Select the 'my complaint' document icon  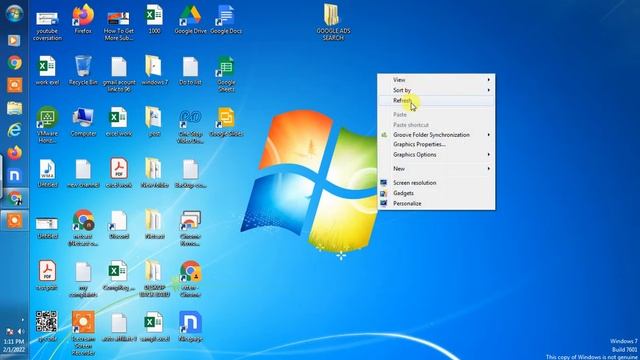tap(83, 279)
